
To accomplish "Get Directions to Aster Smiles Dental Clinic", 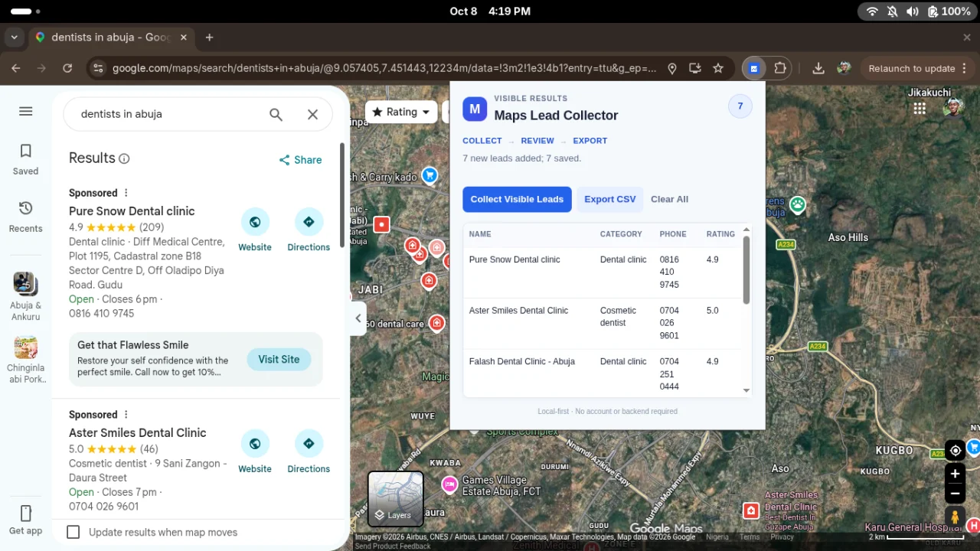I will tap(309, 452).
